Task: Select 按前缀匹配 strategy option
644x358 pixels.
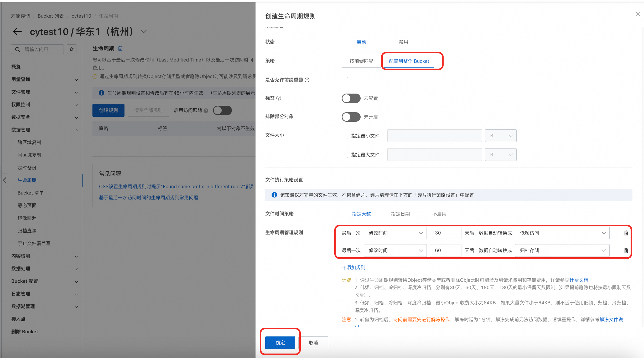Action: click(361, 61)
